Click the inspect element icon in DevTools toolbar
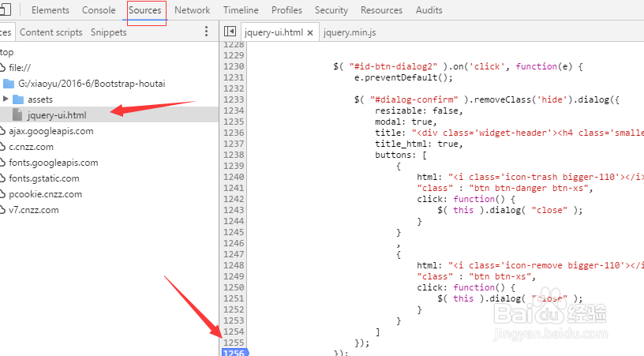Image resolution: width=644 pixels, height=356 pixels. point(6,9)
